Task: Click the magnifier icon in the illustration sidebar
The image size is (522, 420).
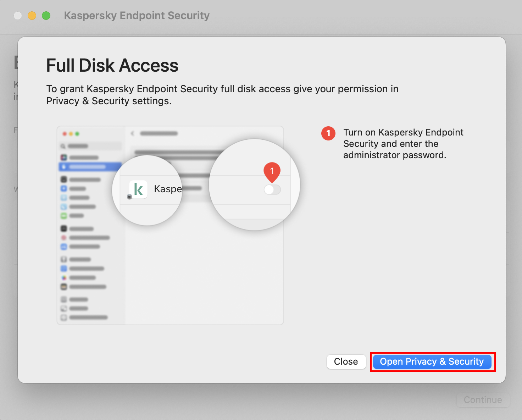Action: point(63,146)
